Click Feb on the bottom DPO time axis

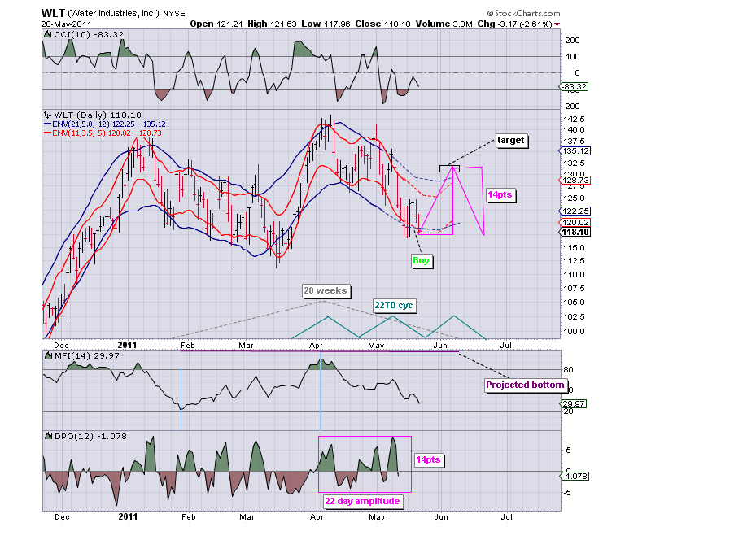click(189, 517)
